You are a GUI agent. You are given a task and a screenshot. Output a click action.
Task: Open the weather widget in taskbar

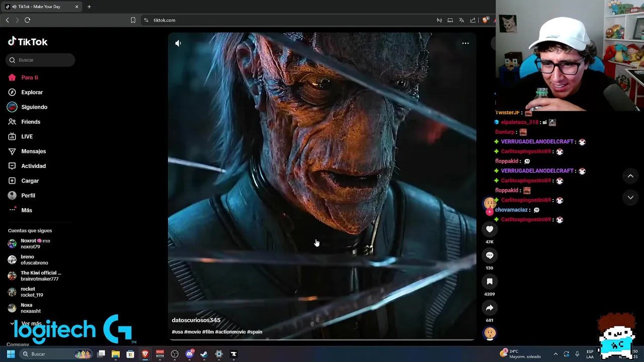coord(520,354)
